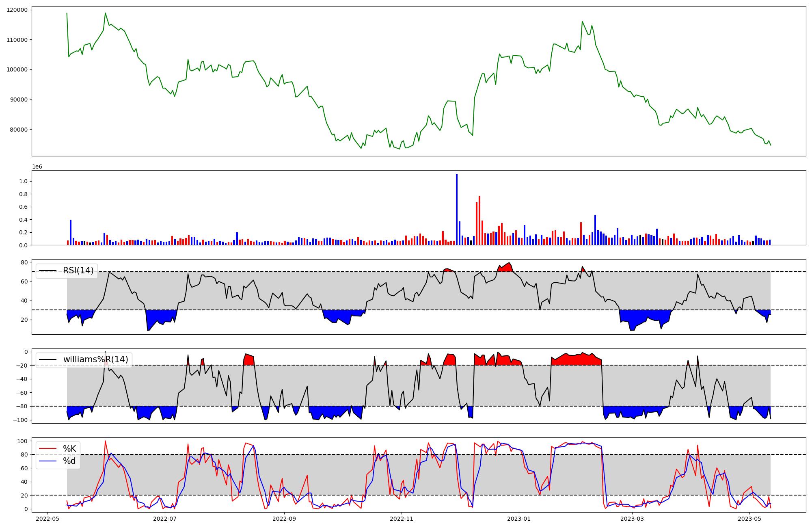Click the RSI(14) legend label
The image size is (812, 528).
(78, 270)
